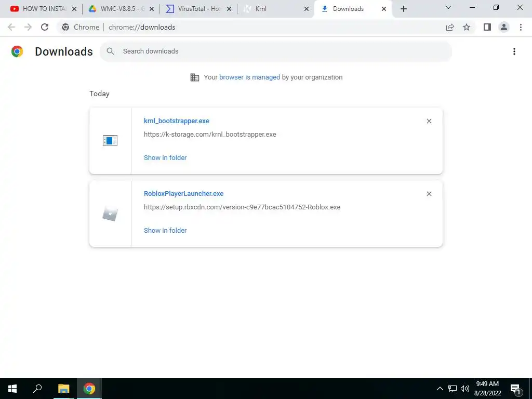Image resolution: width=532 pixels, height=399 pixels.
Task: Switch to the Krnl tab
Action: coord(275,9)
